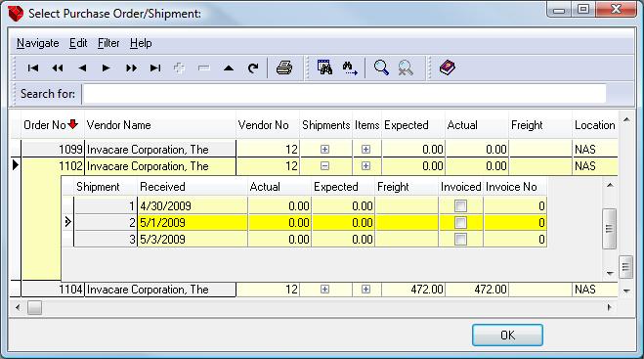The width and height of the screenshot is (644, 359).
Task: Open the Edit menu
Action: click(78, 43)
